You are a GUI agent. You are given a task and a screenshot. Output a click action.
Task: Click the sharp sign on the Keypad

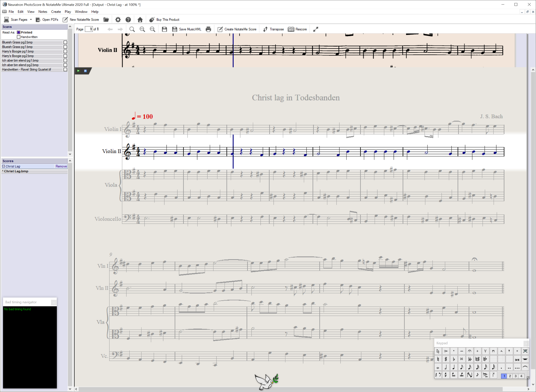click(446, 359)
